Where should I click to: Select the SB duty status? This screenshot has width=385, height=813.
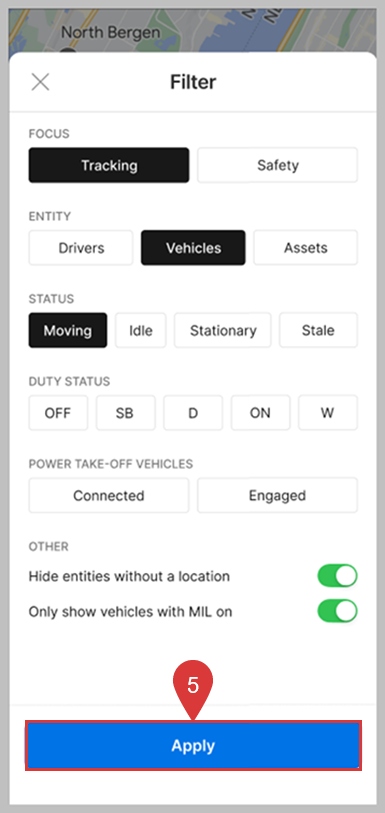(125, 413)
